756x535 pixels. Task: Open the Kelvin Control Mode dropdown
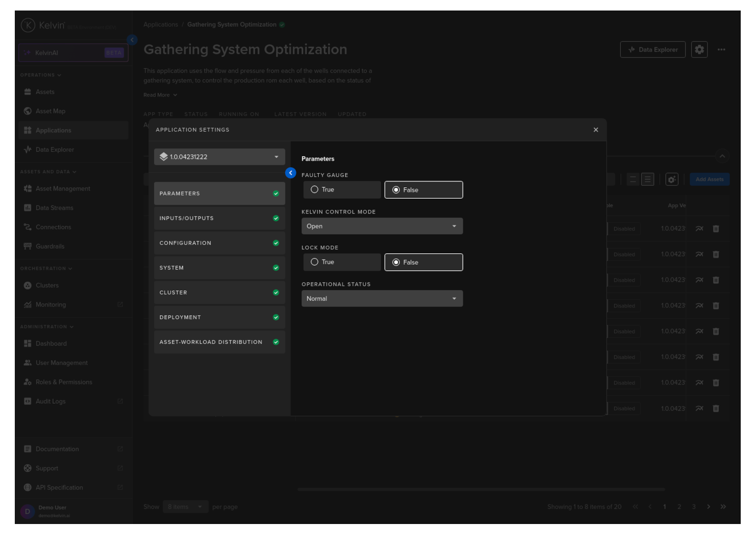click(382, 226)
